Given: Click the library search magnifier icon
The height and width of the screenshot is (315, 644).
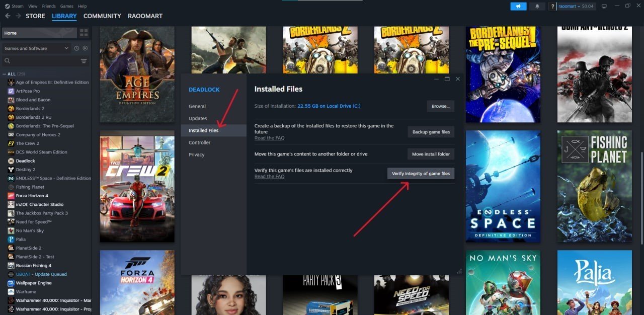Looking at the screenshot, I should (x=8, y=61).
